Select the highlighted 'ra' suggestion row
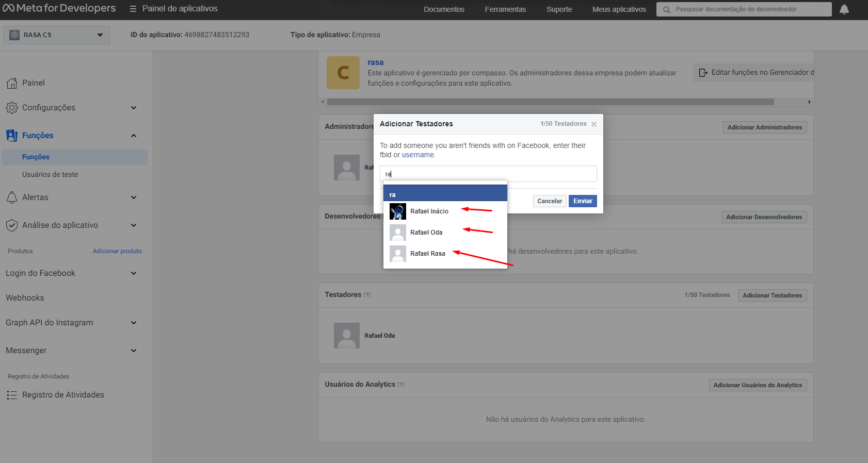 click(445, 193)
